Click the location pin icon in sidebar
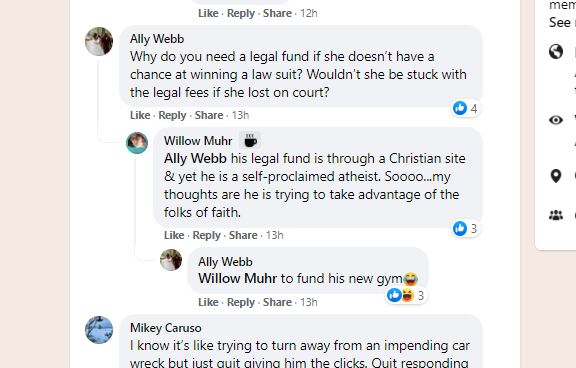576x368 pixels. [x=556, y=176]
